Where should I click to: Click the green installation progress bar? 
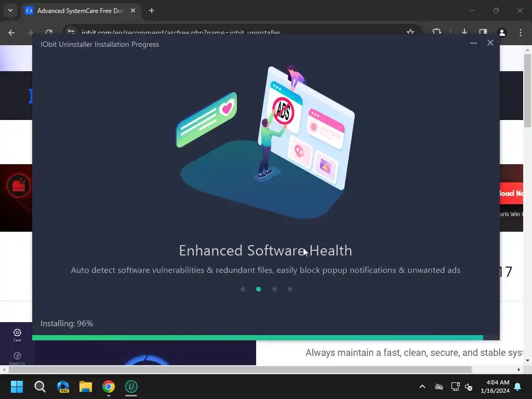(x=258, y=338)
